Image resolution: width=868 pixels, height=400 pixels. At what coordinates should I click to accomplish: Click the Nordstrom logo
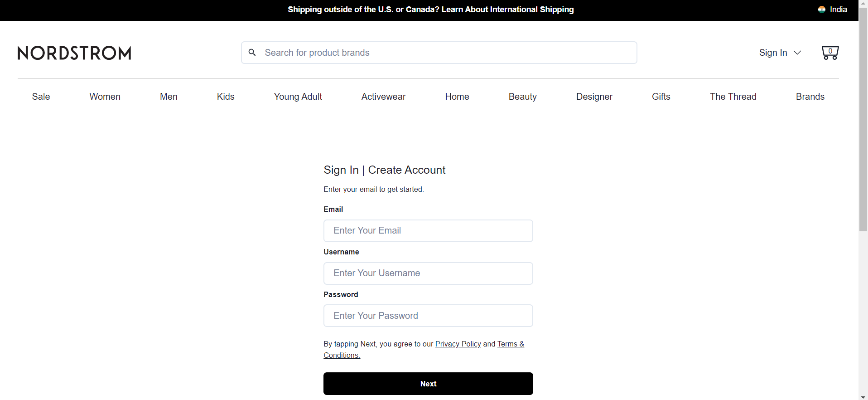point(74,53)
